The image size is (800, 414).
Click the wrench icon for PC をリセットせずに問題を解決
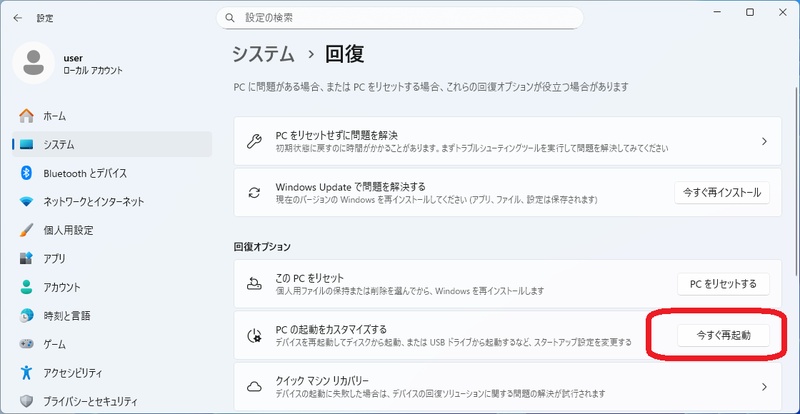click(x=254, y=141)
